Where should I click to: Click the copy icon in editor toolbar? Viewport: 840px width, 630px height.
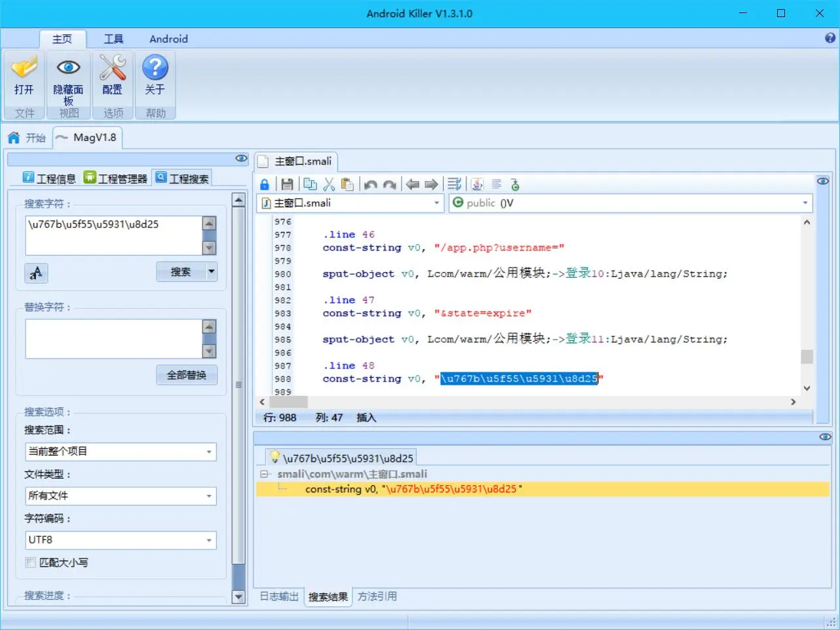pos(310,185)
